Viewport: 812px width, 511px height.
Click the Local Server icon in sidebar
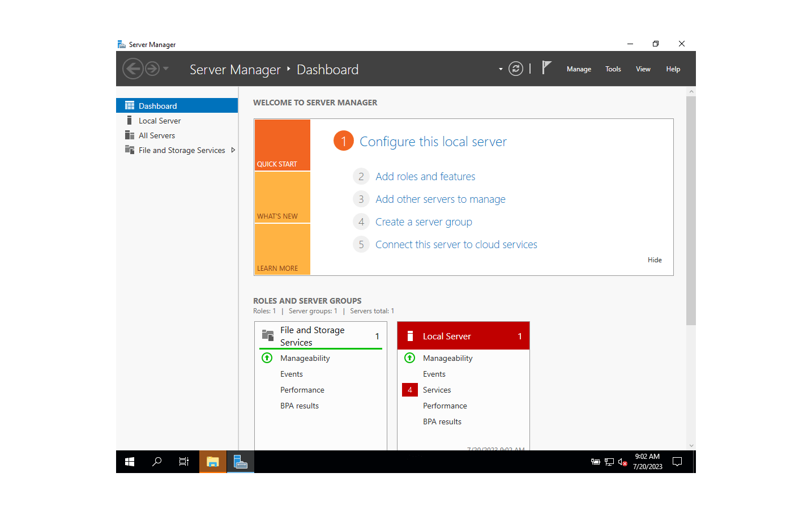coord(130,120)
